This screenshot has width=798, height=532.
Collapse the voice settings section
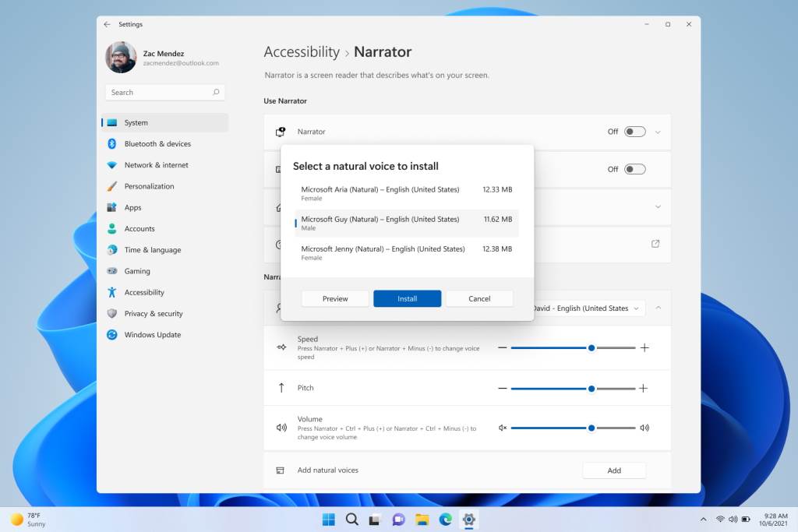click(659, 308)
